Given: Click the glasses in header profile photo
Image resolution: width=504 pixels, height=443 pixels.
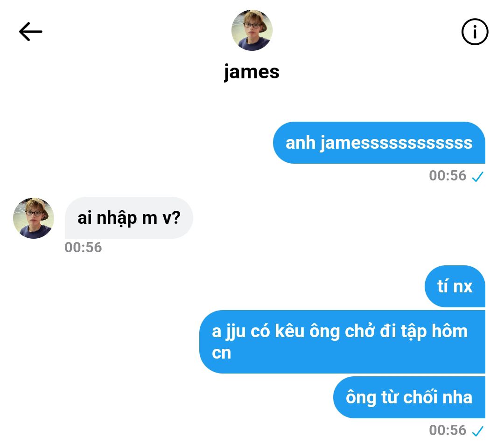Looking at the screenshot, I should [x=252, y=25].
